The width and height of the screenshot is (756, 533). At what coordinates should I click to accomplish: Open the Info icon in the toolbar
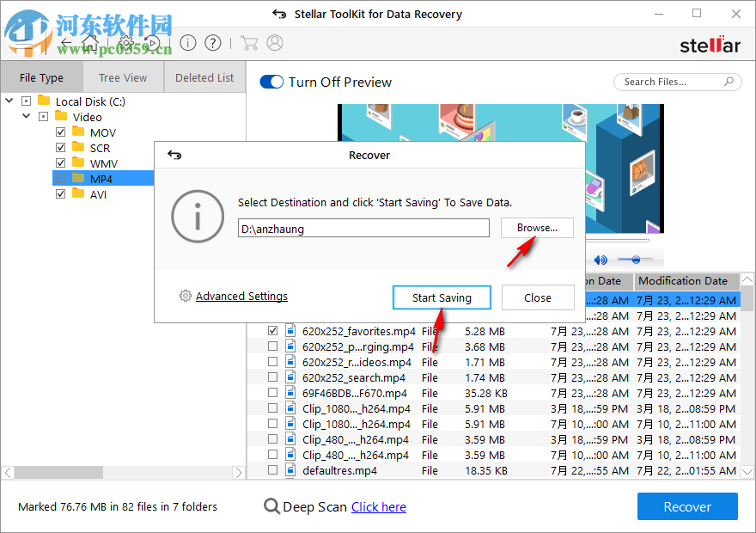coord(188,42)
